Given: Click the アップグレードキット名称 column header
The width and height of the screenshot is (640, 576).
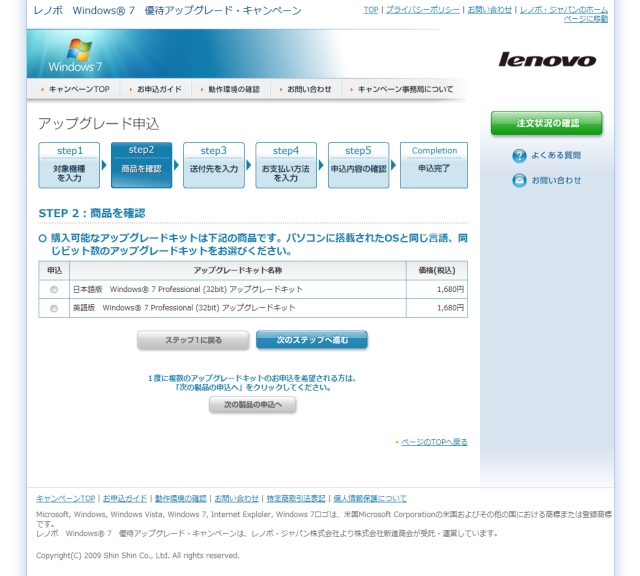Looking at the screenshot, I should tap(238, 270).
